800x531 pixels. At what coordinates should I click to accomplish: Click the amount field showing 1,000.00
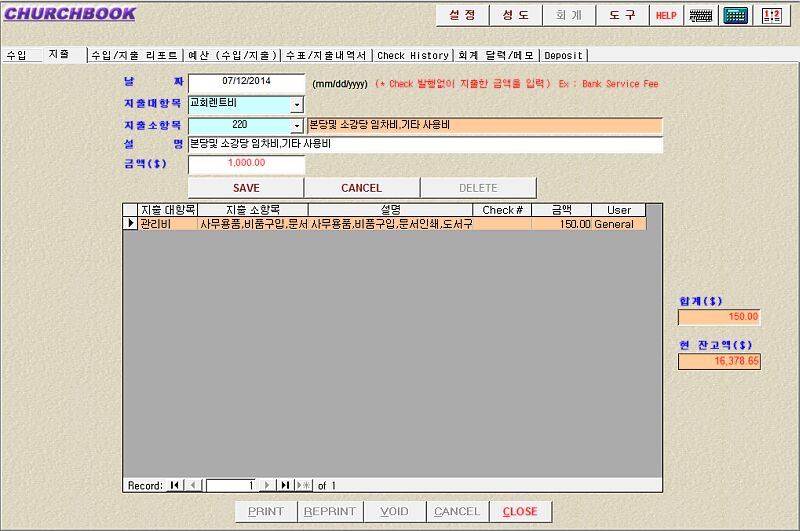pos(246,164)
